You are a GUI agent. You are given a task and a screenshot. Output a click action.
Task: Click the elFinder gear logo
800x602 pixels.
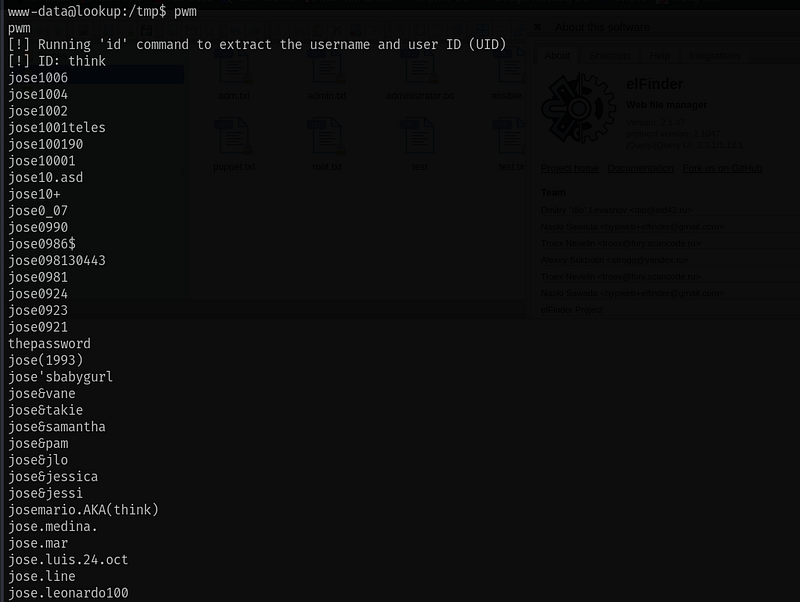coord(579,108)
